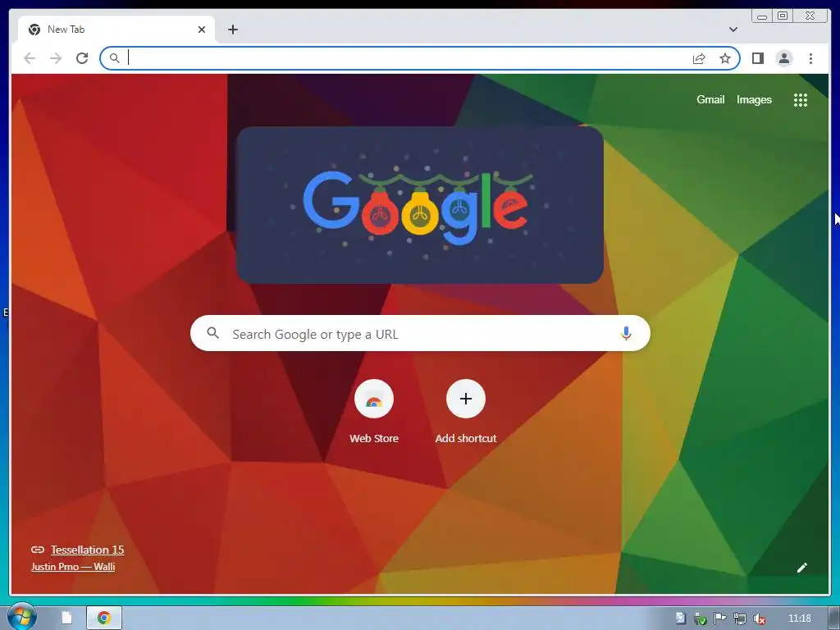Open the network tray icon
This screenshot has width=840, height=630.
click(x=740, y=619)
